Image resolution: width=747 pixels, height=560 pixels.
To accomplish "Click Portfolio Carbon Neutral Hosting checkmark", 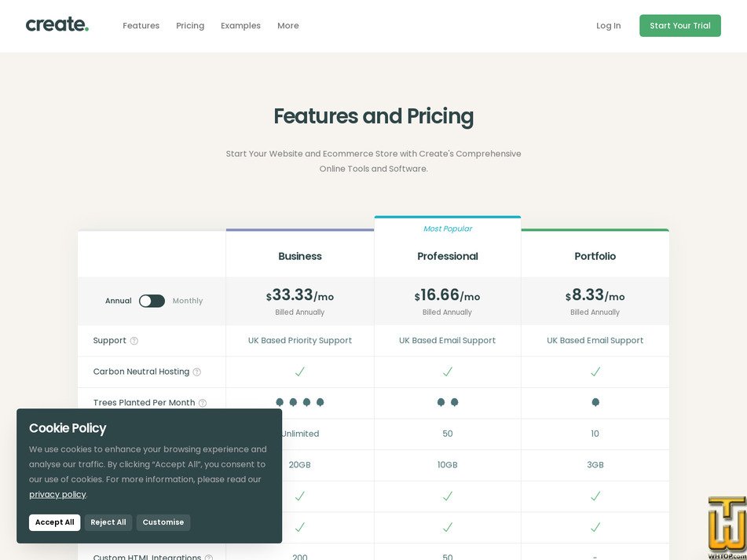I will (595, 372).
